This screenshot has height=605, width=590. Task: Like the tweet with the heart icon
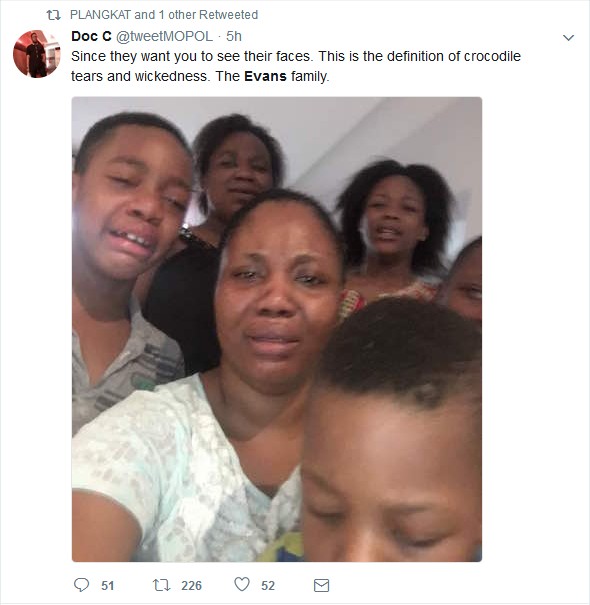coord(242,584)
